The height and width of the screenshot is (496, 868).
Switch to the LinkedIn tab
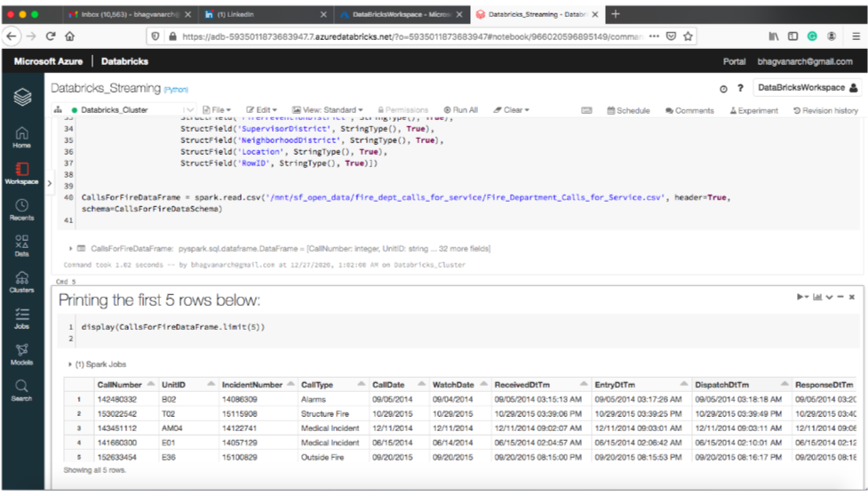tap(264, 14)
